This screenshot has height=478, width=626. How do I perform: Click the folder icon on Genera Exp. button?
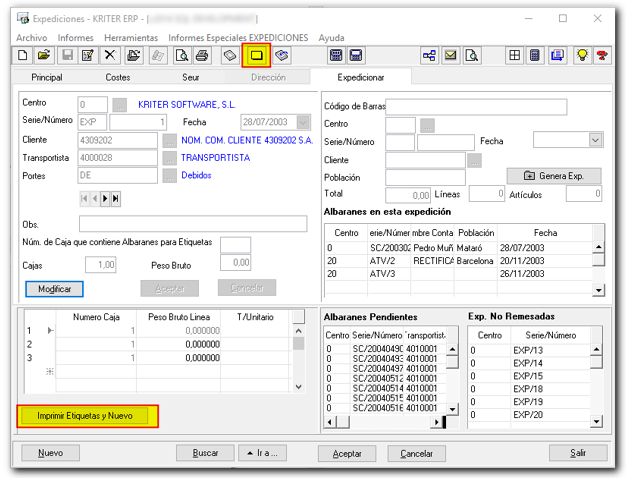pos(529,176)
